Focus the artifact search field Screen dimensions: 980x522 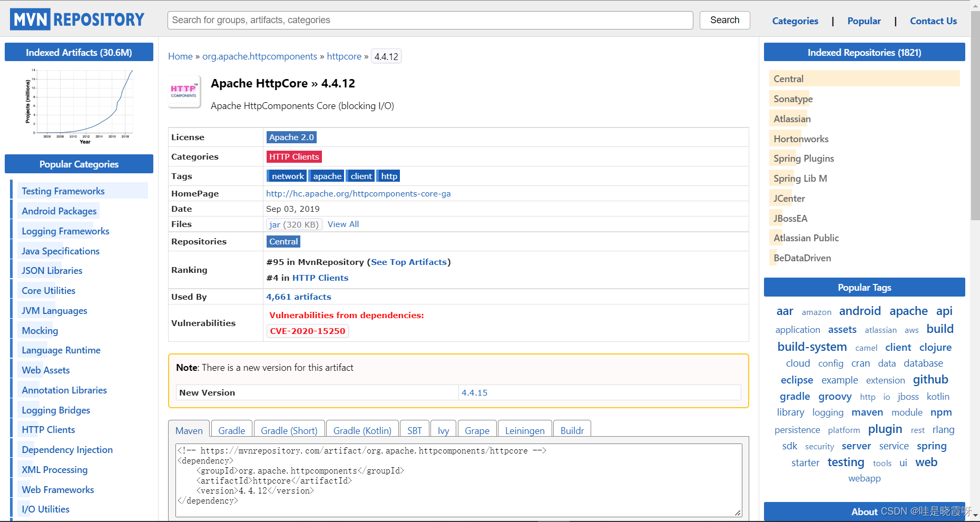430,20
